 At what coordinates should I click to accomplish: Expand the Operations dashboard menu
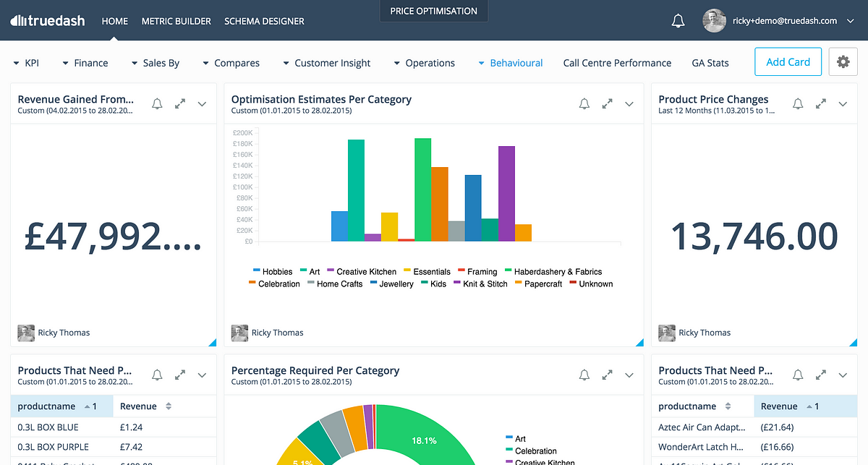(424, 63)
